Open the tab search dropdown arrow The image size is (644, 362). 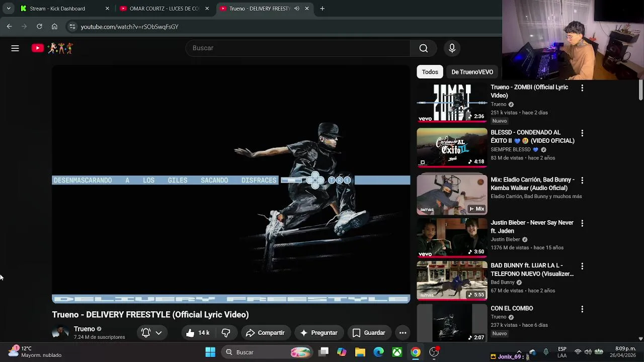coord(9,9)
